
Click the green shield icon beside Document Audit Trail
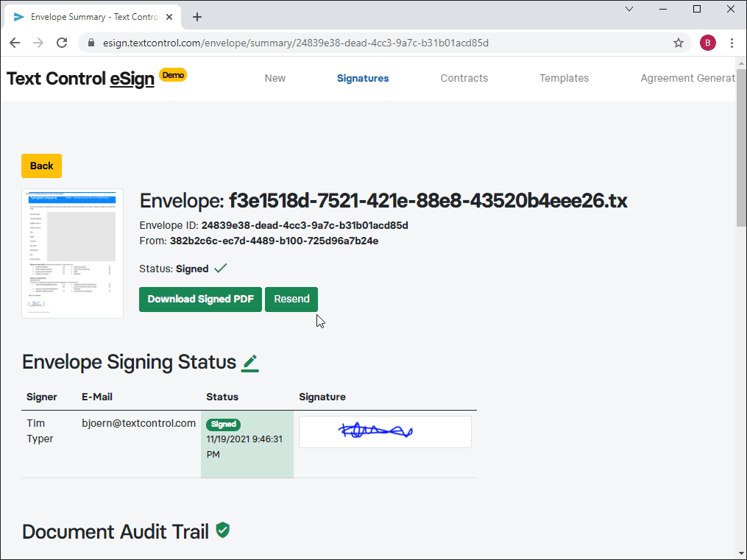222,530
